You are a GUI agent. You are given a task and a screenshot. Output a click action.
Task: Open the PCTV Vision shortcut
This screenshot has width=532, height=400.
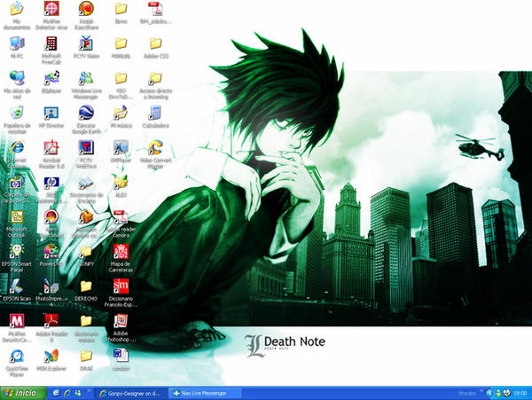[87, 48]
